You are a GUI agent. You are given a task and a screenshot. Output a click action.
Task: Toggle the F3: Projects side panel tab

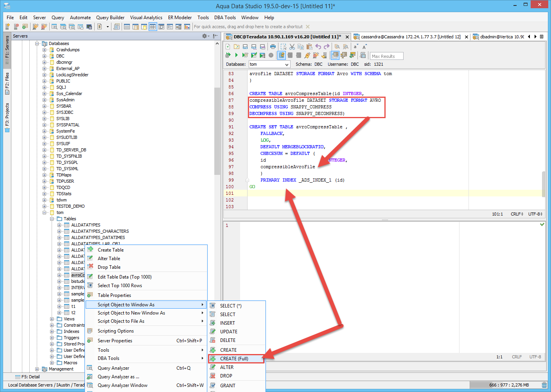pos(7,117)
